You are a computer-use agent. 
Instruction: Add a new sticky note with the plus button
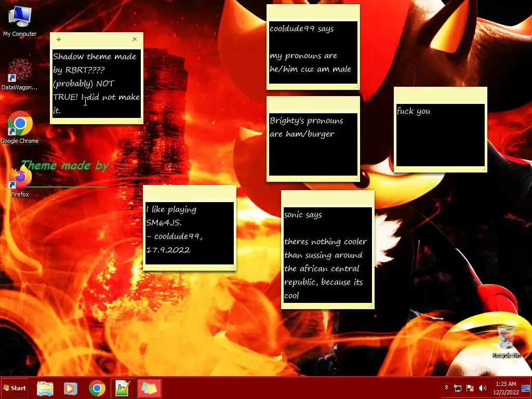pyautogui.click(x=59, y=39)
